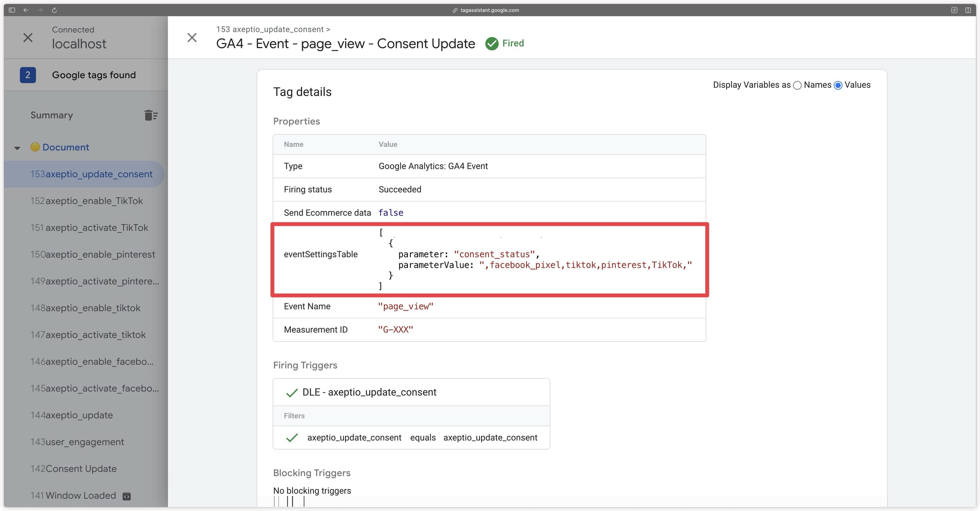Click the browser forward arrow
Image resolution: width=980 pixels, height=511 pixels.
pyautogui.click(x=40, y=10)
